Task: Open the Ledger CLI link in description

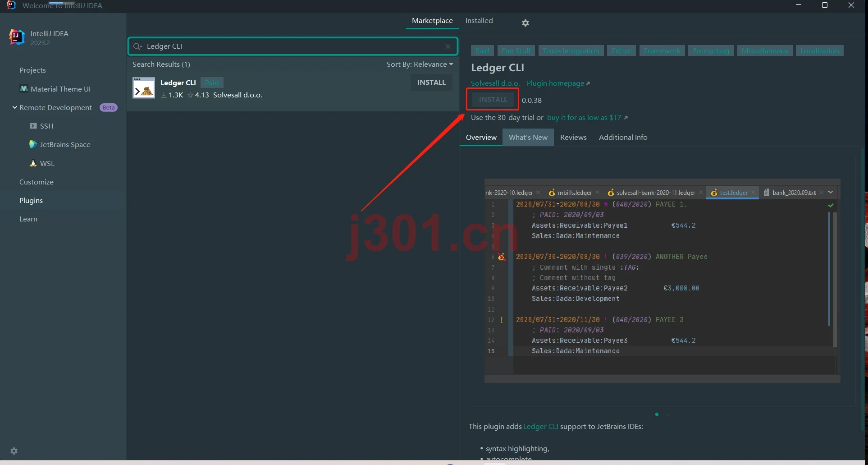Action: [x=541, y=427]
